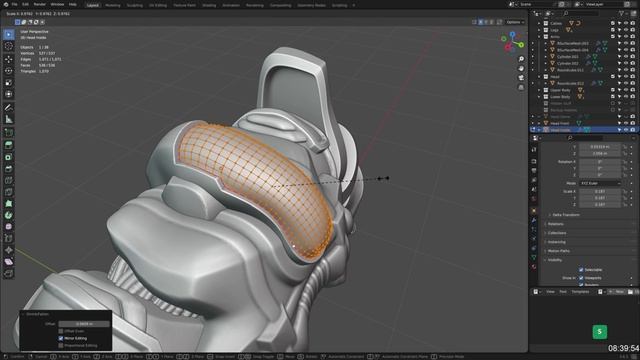Viewport: 640px width, 360px height.
Task: Expand the Cables collection
Action: (539, 23)
